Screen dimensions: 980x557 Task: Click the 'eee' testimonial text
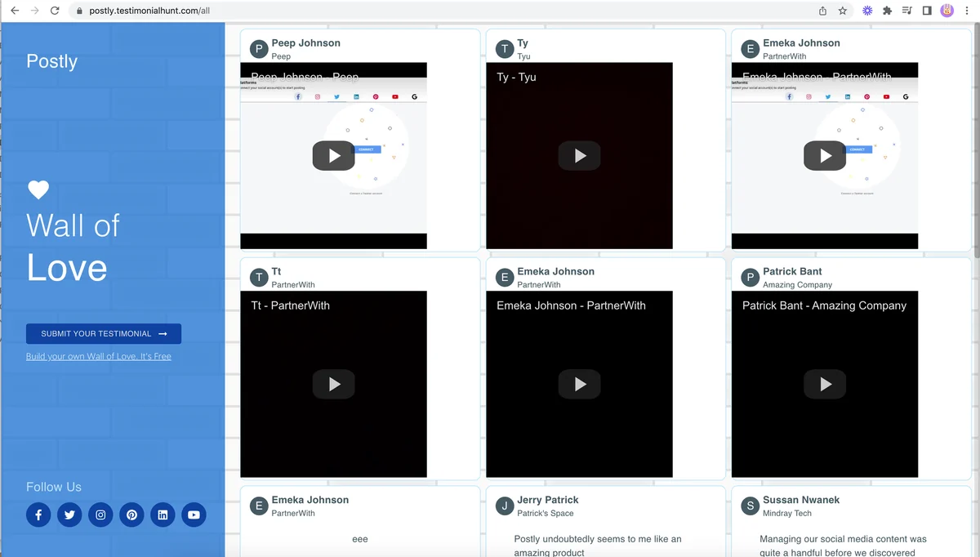pos(360,539)
